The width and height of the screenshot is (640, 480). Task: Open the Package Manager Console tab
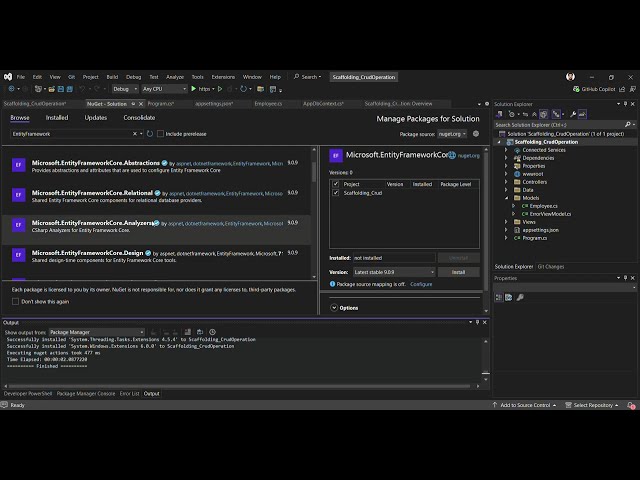(86, 393)
